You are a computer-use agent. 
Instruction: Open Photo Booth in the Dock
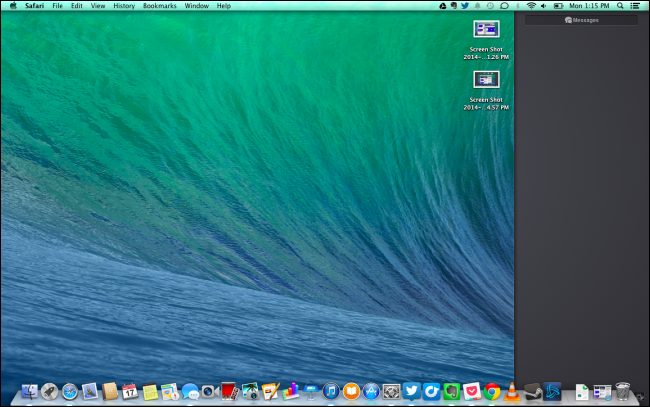230,391
